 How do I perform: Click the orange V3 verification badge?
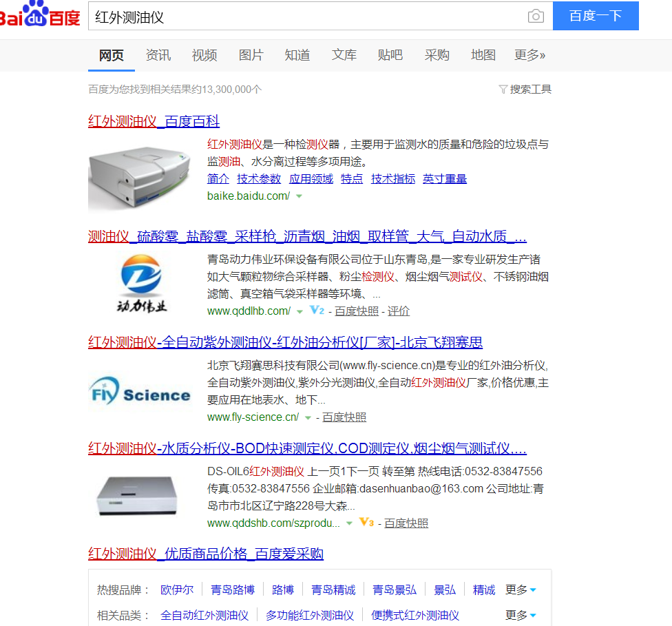(x=366, y=522)
